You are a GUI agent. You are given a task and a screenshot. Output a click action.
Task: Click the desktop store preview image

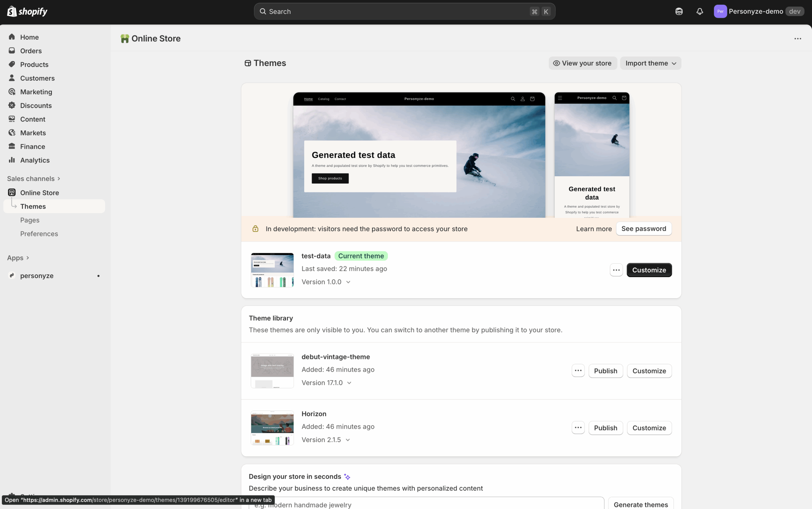click(419, 155)
